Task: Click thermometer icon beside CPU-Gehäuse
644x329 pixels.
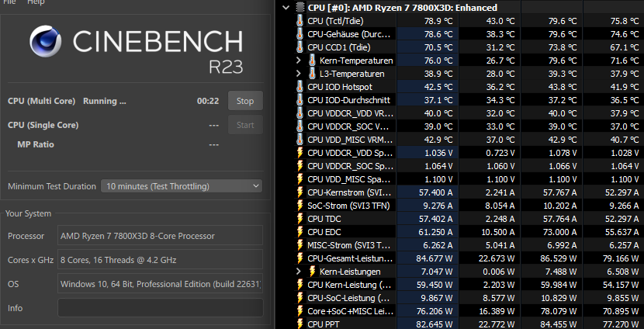Action: click(x=299, y=34)
